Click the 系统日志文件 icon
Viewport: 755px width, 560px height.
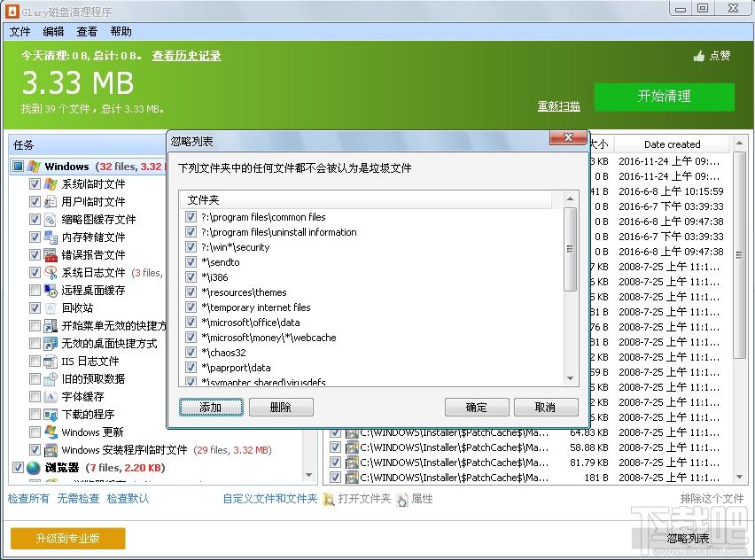pos(51,272)
